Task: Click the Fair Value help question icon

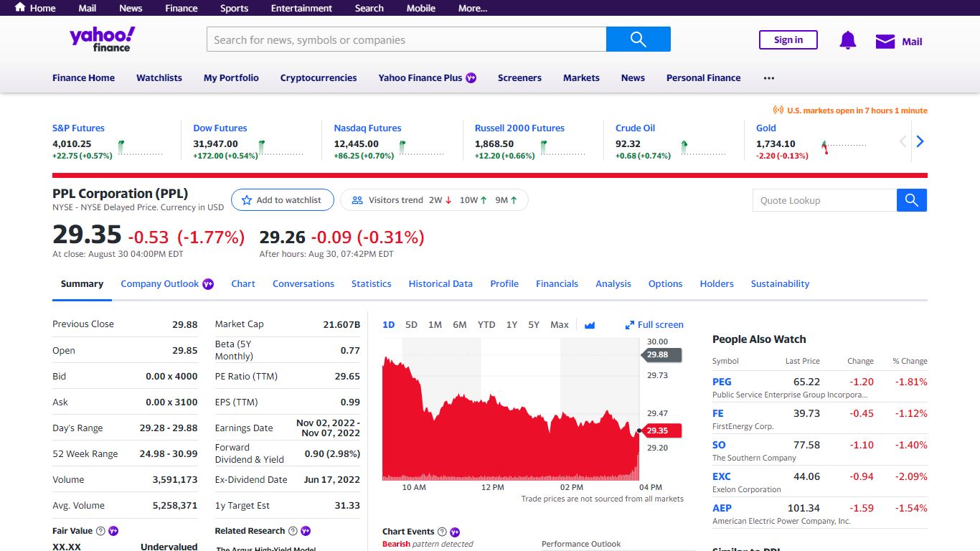Action: click(x=100, y=531)
